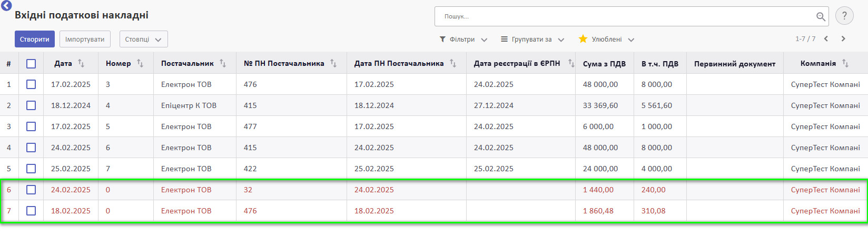The image size is (868, 235).
Task: Click the 1-7 / 7 pager counter
Action: pos(805,39)
